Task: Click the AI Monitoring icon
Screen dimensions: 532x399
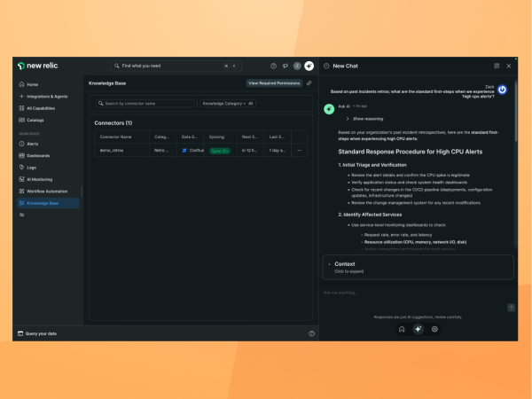Action: 21,179
